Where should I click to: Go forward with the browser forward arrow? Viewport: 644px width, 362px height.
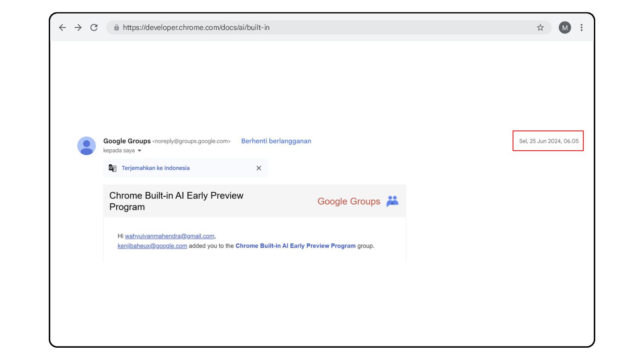point(78,28)
